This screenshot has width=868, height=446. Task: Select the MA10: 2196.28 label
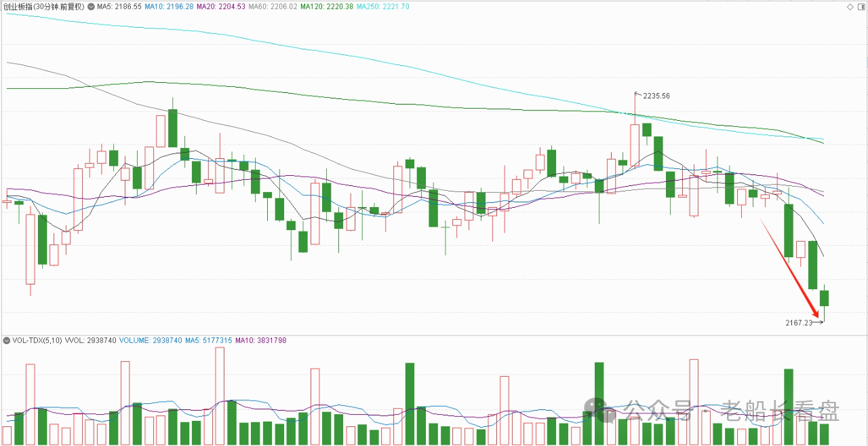(169, 6)
